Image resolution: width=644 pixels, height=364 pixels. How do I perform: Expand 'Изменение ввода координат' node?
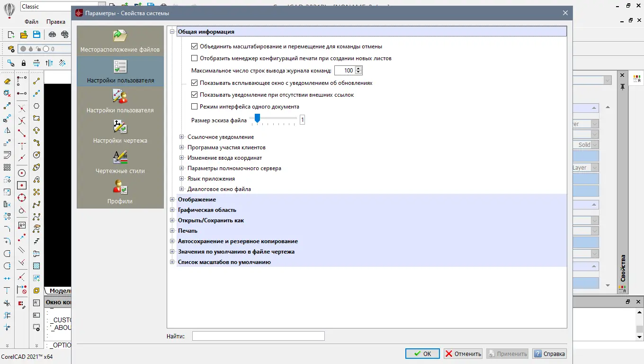(x=182, y=158)
